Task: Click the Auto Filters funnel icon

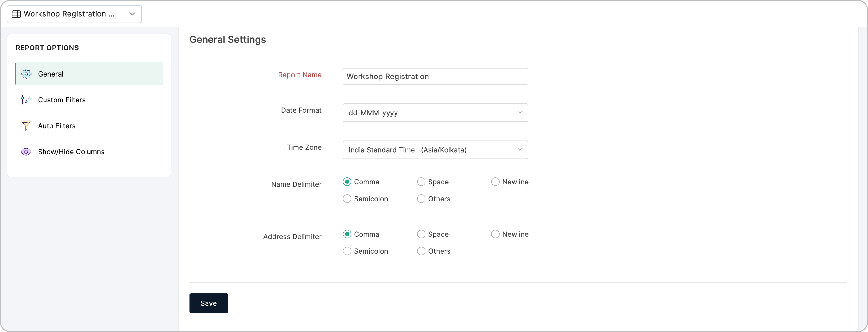Action: coord(26,126)
